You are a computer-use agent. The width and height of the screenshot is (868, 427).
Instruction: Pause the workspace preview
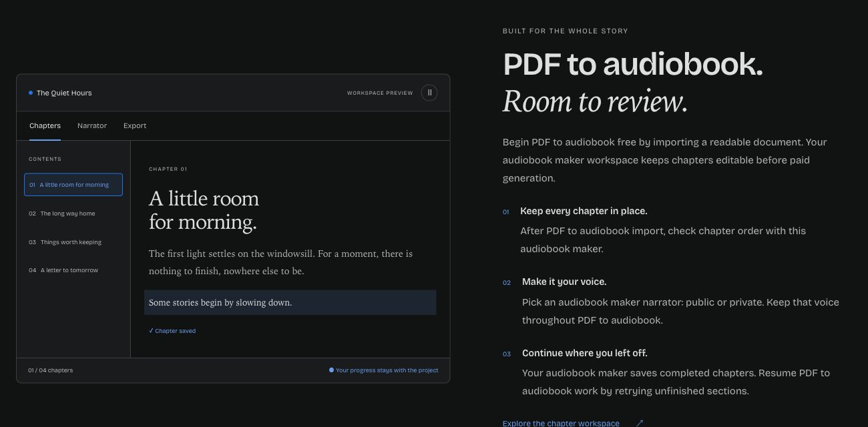tap(429, 93)
